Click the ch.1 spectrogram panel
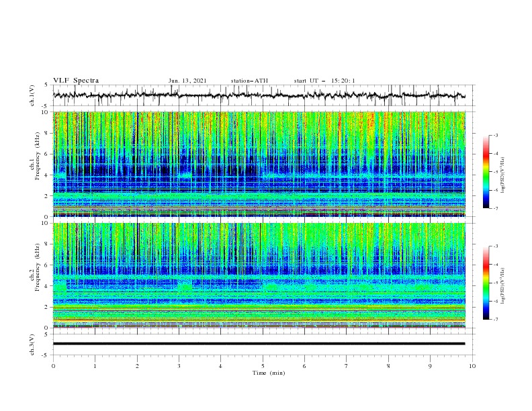This screenshot has height=411, width=532. coord(259,164)
